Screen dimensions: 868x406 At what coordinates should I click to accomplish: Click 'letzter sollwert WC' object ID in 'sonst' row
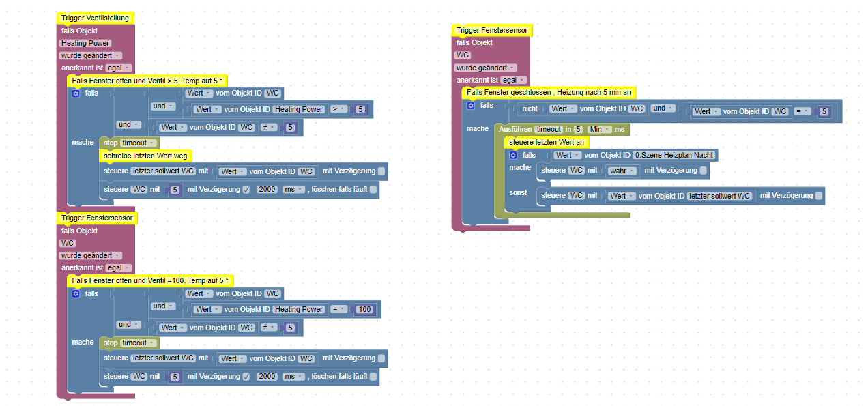click(x=720, y=196)
